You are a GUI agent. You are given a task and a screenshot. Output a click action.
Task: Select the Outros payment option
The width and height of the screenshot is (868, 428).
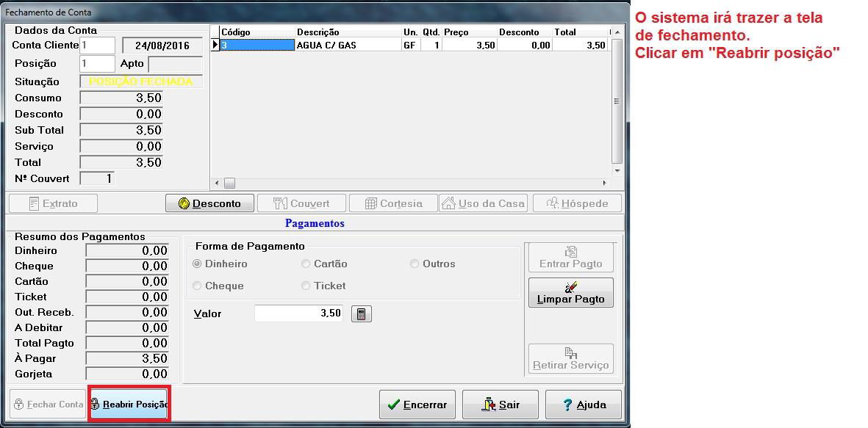(433, 264)
